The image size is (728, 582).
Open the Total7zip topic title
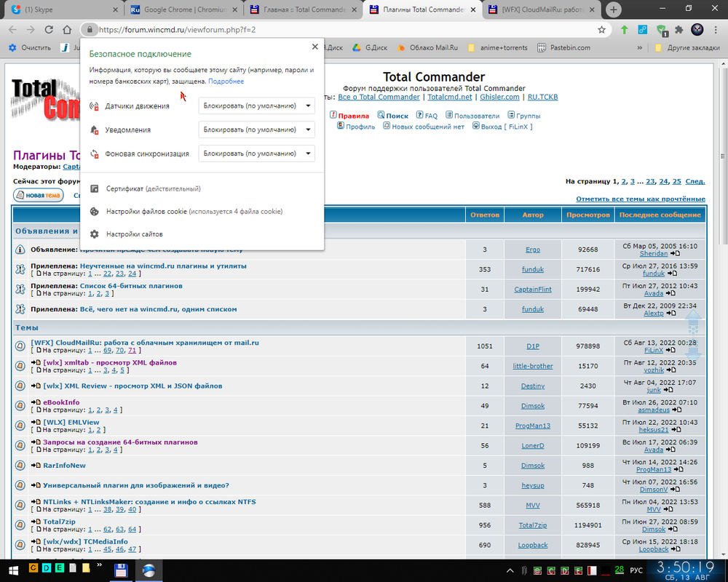59,522
